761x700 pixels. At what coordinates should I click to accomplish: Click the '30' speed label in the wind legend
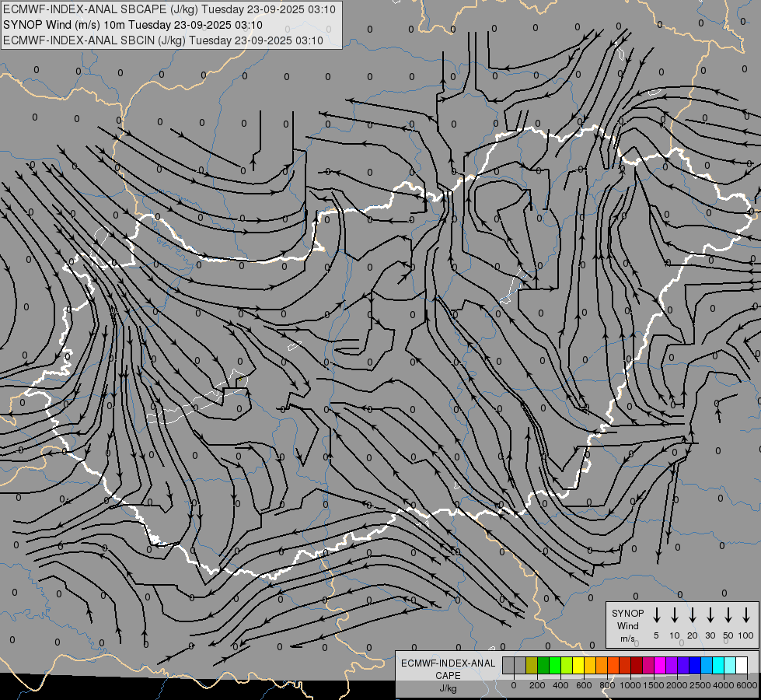point(710,635)
